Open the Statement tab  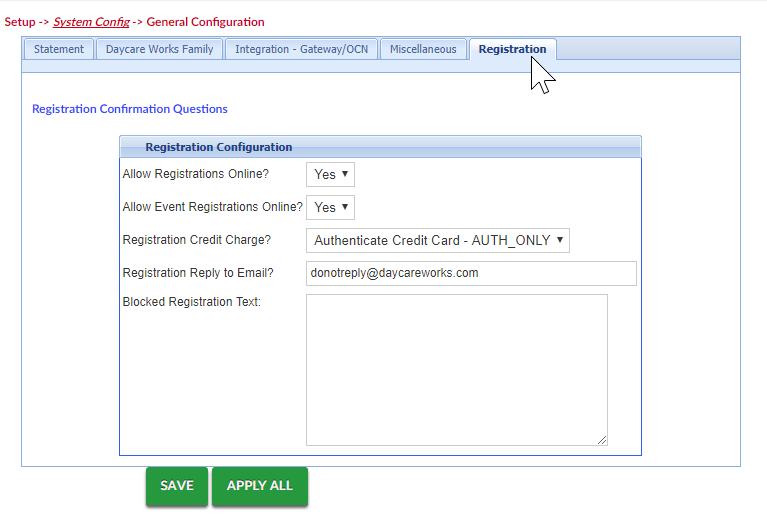59,49
